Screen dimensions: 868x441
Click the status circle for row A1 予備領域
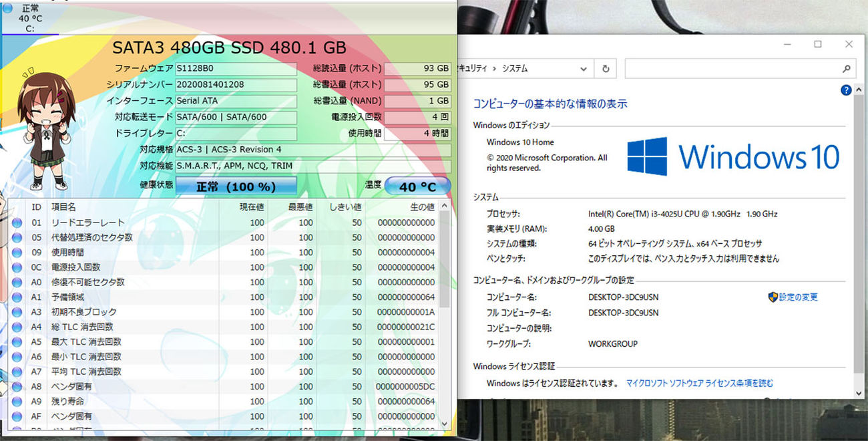tap(17, 297)
